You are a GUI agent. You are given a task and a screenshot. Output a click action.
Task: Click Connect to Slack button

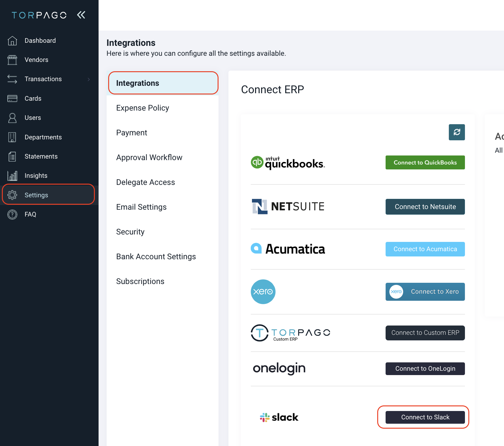pos(425,417)
